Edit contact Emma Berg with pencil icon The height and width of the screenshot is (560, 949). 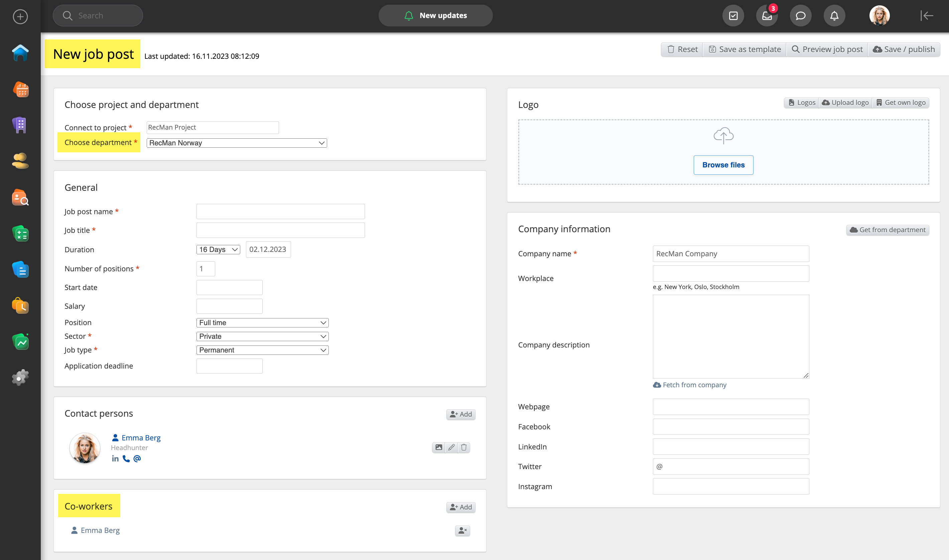451,447
